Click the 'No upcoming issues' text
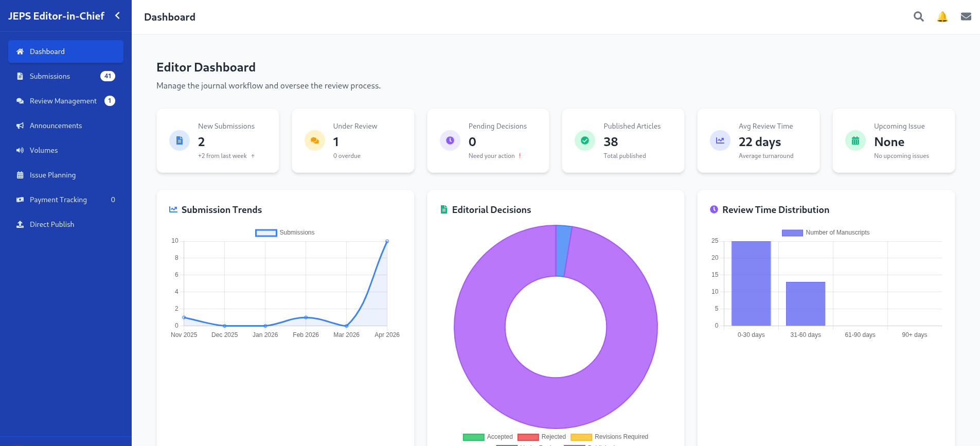The image size is (980, 446). pos(901,156)
